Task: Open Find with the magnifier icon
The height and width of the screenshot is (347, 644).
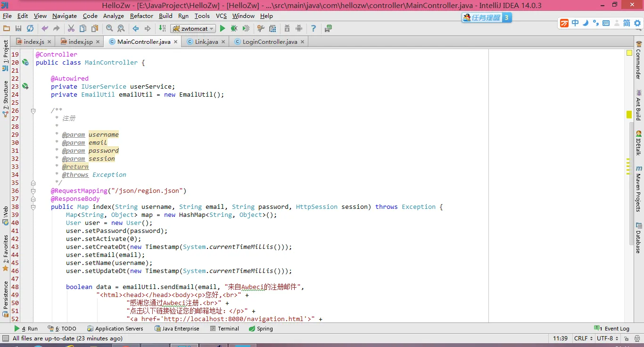Action: pos(109,29)
